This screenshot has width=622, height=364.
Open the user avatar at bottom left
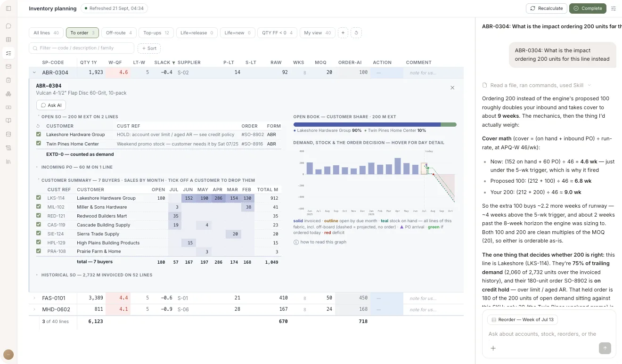click(8, 355)
